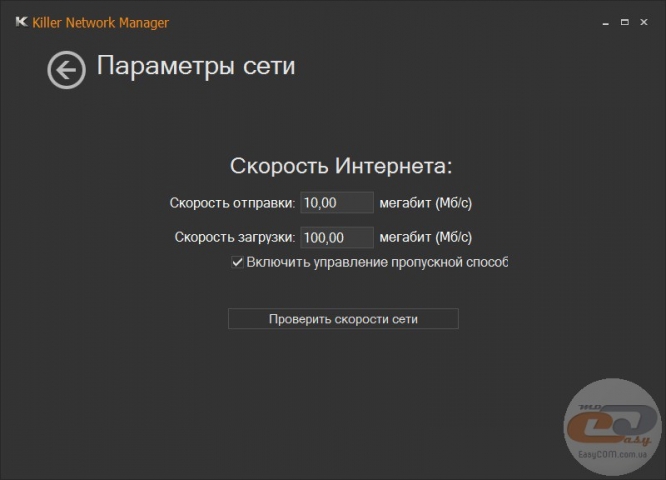Click 'мегабит (Мб/с)' next to download speed
Image resolution: width=666 pixels, height=480 pixels.
426,237
